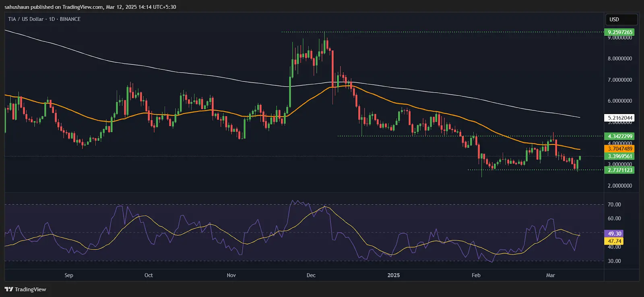Image resolution: width=644 pixels, height=297 pixels.
Task: Click the 6.0000000 price axis value
Action: point(620,101)
